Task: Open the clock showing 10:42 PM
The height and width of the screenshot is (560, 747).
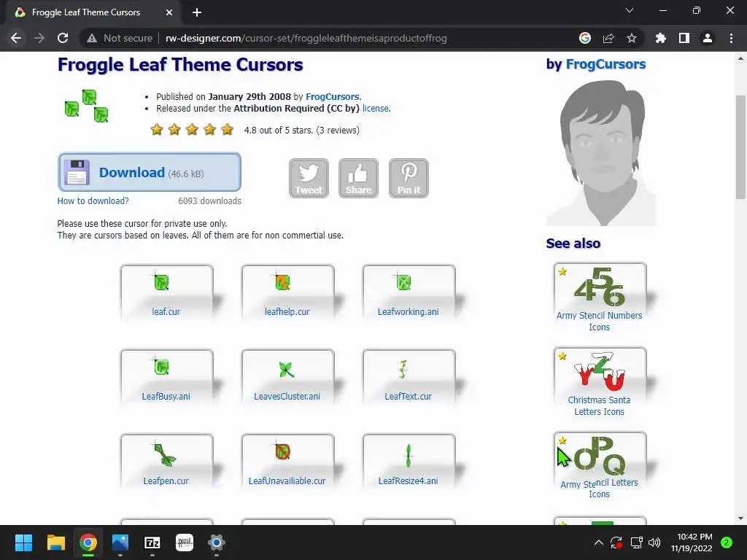Action: click(x=692, y=542)
